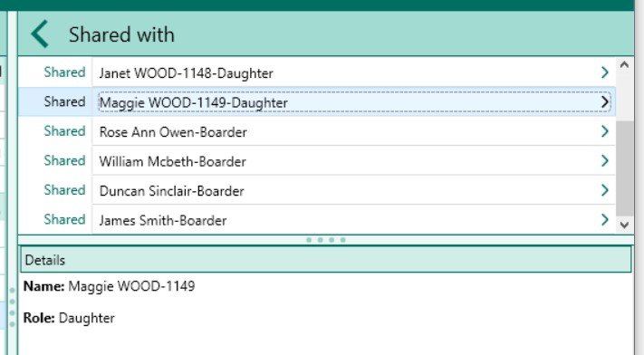Click the horizontal splitter dots above Details

coord(326,240)
